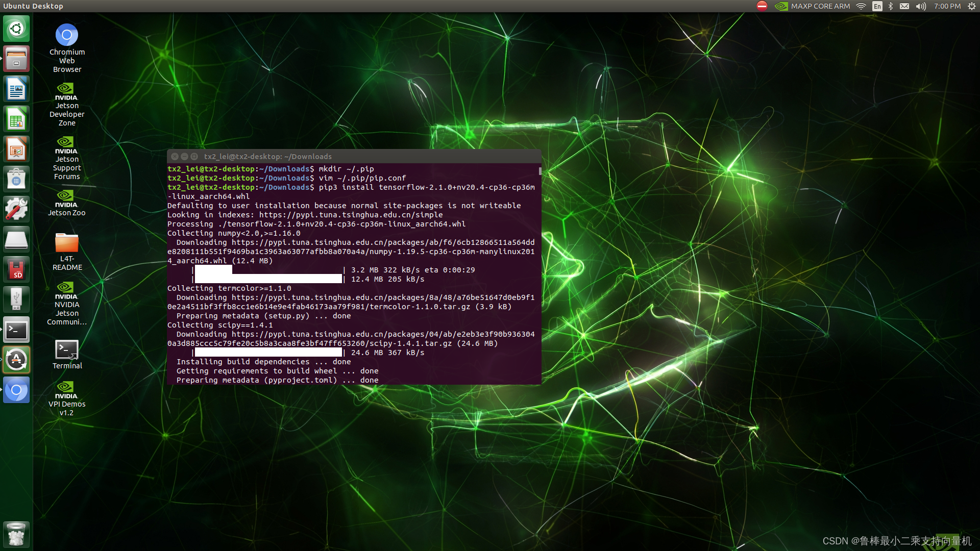Viewport: 980px width, 551px height.
Task: Open the MAXP CORE ARM power mode menu
Action: point(813,6)
